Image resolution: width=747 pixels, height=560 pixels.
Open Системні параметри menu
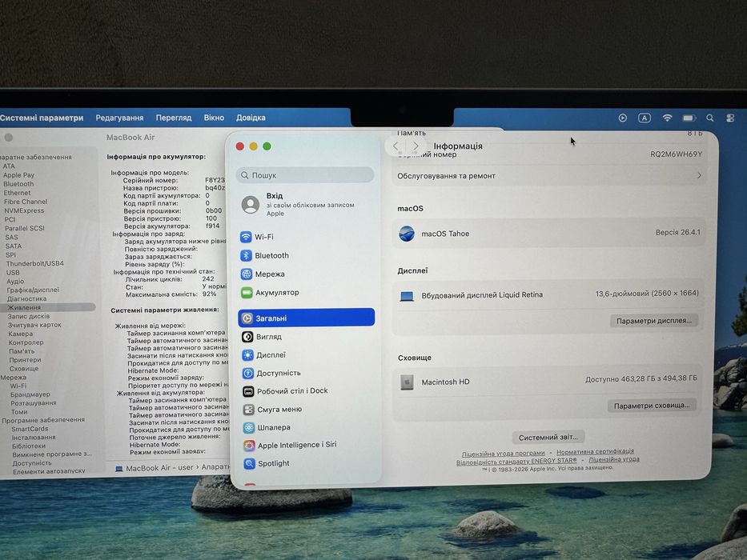tap(42, 118)
